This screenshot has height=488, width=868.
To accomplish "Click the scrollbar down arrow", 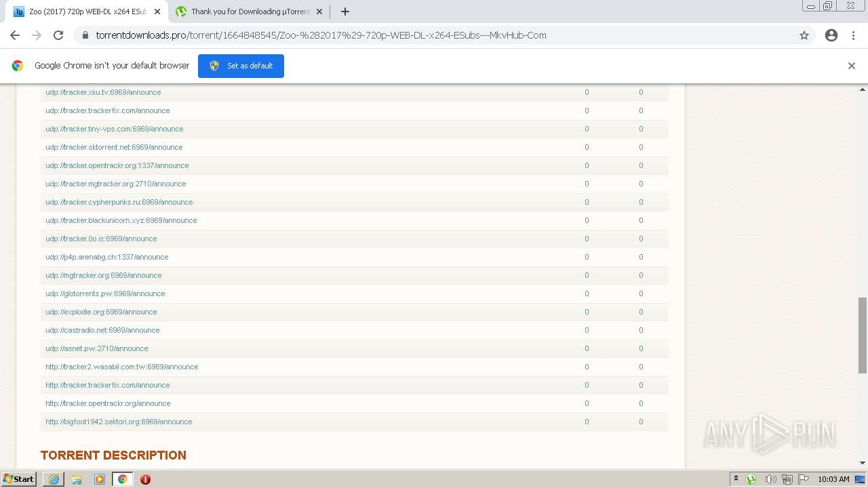I will click(863, 463).
